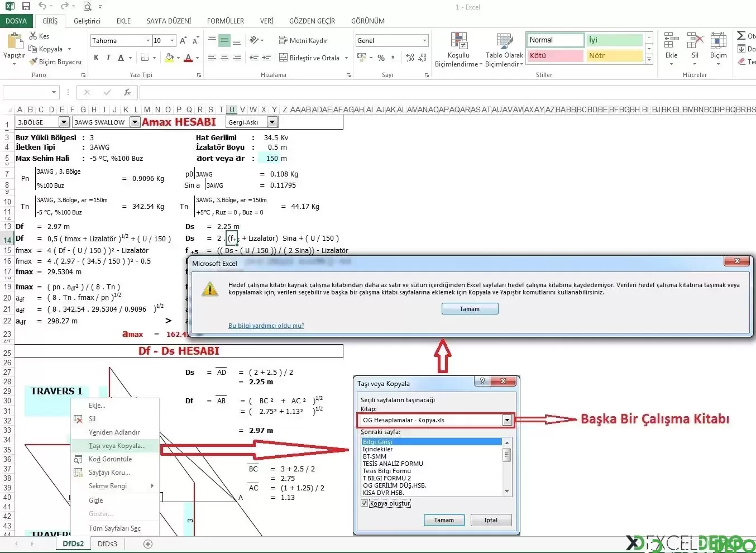Switch to SAYFA DÜZENİ ribbon tab
756x553 pixels.
point(169,21)
